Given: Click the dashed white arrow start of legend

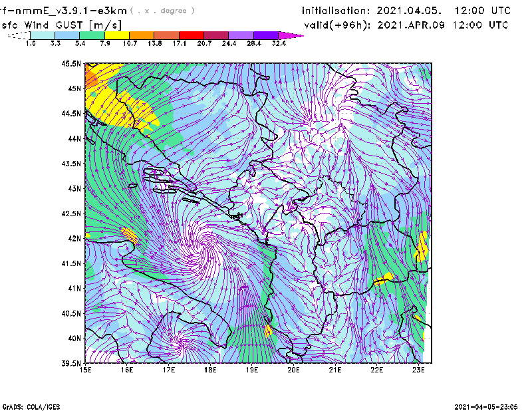Looking at the screenshot, I should [x=19, y=35].
